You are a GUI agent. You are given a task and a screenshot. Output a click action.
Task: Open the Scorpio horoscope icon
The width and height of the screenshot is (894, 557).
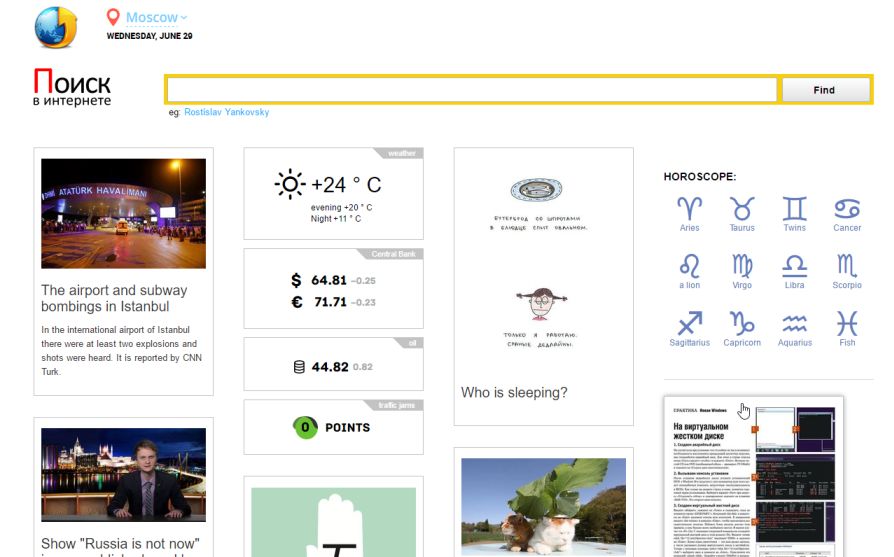847,266
